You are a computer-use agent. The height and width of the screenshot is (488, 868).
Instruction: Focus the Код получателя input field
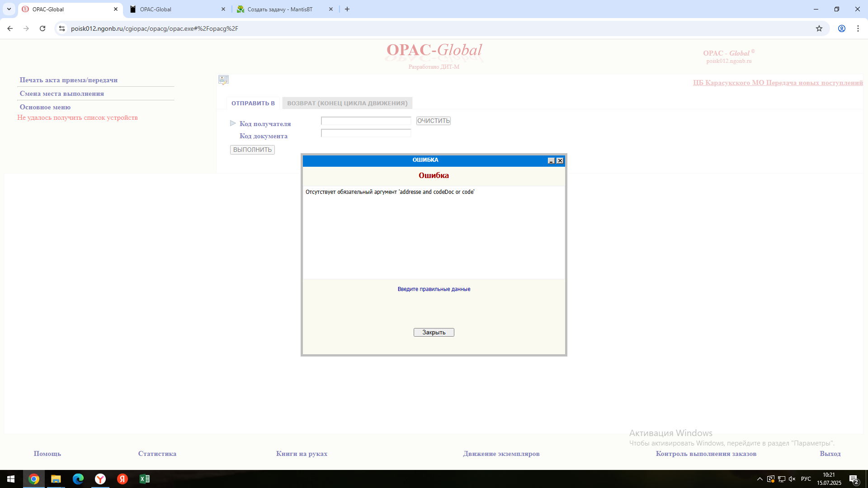366,121
